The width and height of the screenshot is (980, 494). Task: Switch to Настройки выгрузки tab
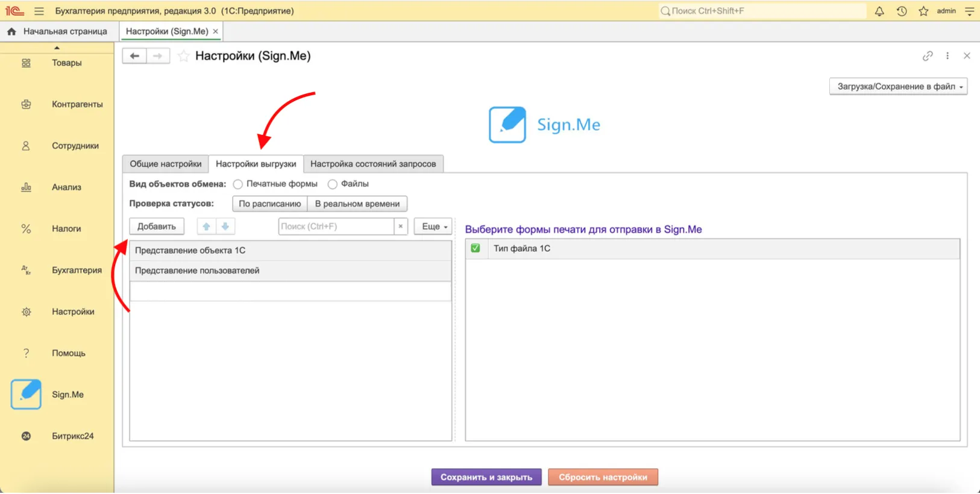[x=256, y=164]
